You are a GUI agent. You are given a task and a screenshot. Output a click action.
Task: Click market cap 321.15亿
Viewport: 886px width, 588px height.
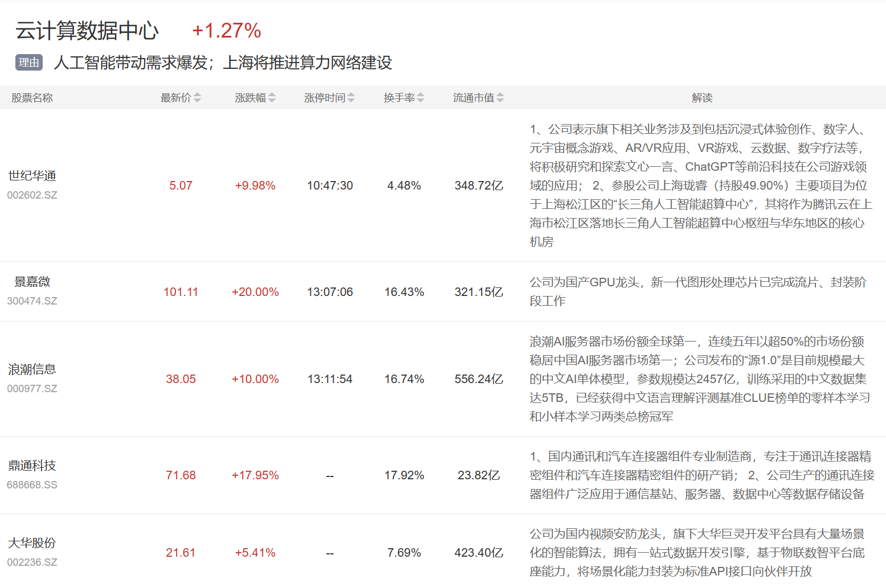point(479,292)
